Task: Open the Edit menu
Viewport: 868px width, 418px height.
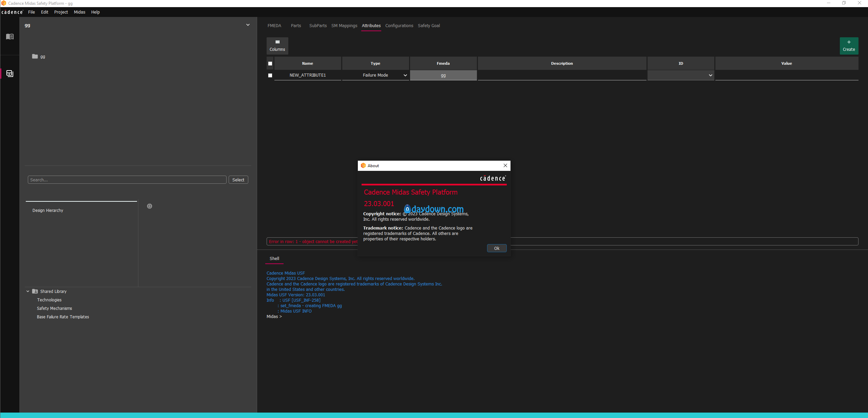Action: point(44,12)
